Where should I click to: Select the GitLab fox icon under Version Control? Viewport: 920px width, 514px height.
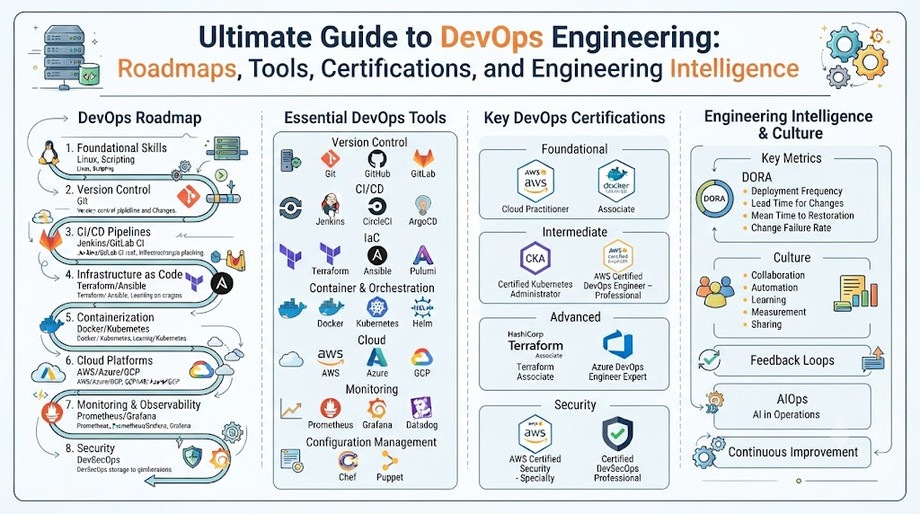423,158
